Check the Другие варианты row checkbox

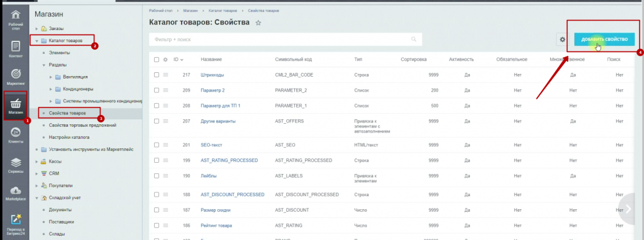(x=157, y=121)
